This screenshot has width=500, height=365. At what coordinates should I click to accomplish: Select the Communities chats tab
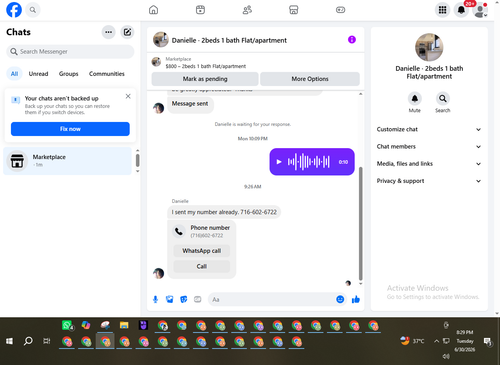click(x=107, y=74)
